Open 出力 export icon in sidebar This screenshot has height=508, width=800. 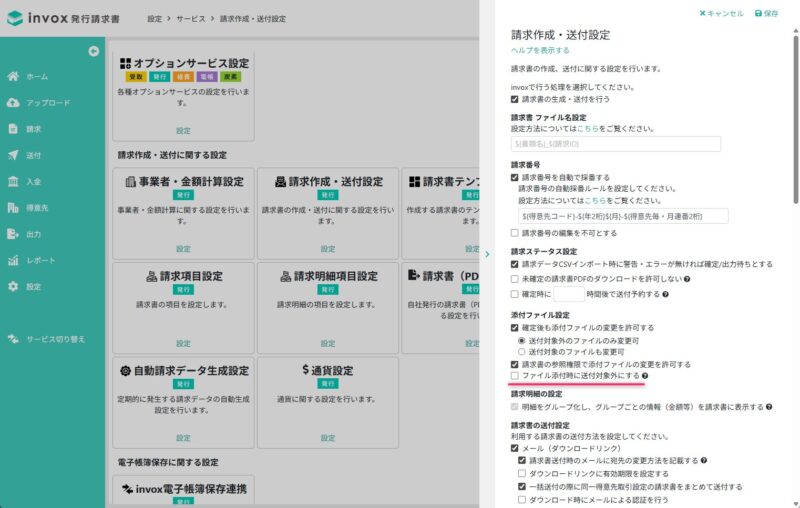tap(13, 234)
